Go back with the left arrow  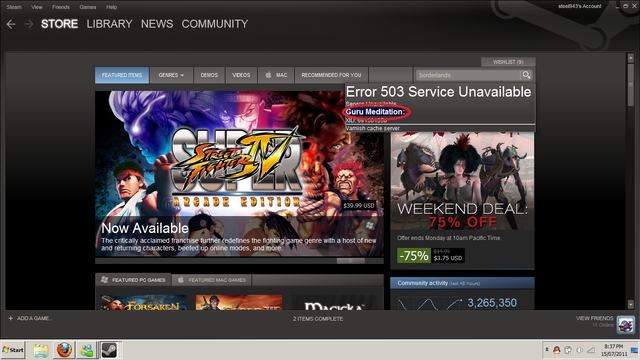[11, 24]
